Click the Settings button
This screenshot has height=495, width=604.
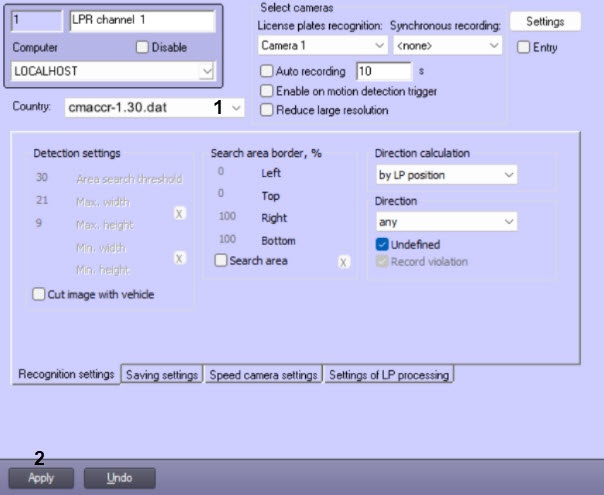(x=545, y=22)
